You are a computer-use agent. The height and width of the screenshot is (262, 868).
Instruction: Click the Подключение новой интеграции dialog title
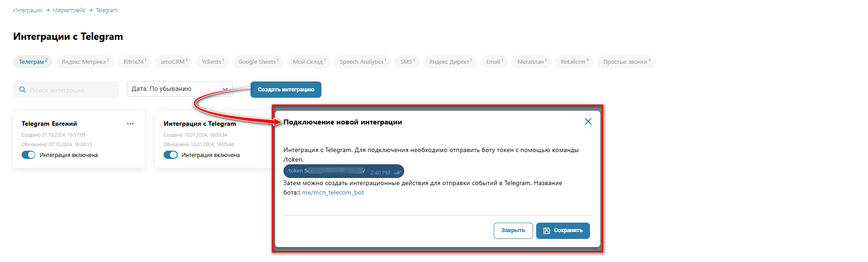343,122
